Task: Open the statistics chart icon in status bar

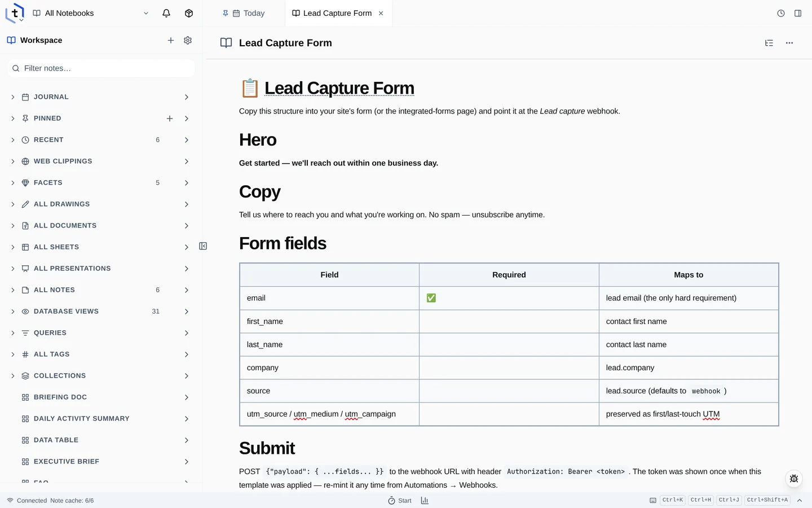Action: pos(425,501)
